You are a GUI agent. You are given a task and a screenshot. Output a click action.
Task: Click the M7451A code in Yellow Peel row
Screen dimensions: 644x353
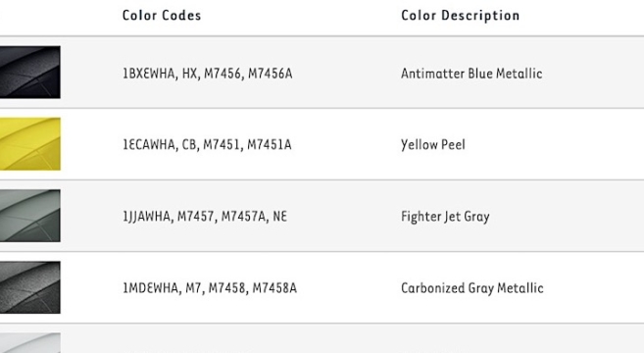point(270,145)
